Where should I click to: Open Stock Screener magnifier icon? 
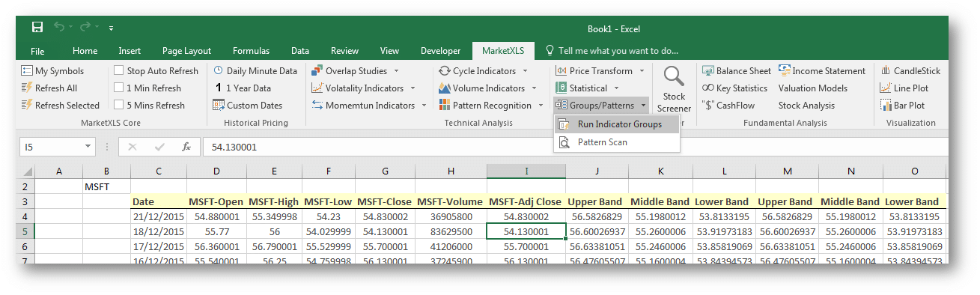pyautogui.click(x=674, y=76)
